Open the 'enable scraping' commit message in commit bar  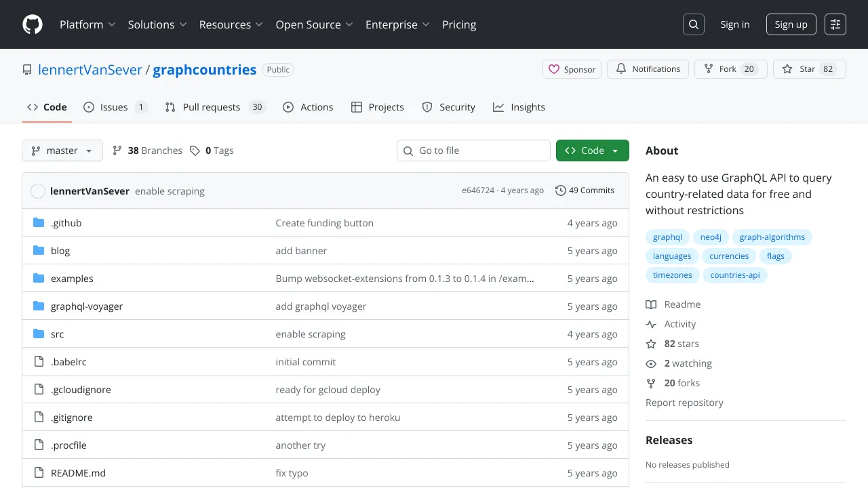pos(170,191)
